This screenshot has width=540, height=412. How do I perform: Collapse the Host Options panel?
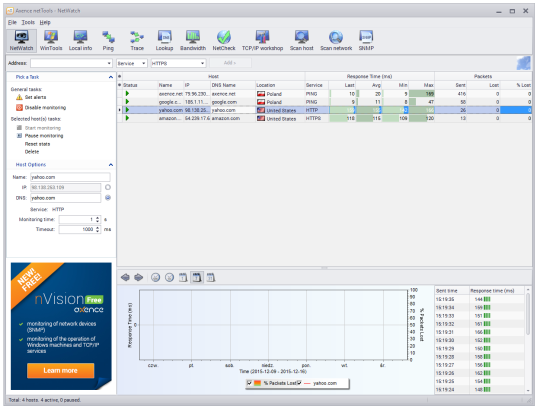pos(111,165)
